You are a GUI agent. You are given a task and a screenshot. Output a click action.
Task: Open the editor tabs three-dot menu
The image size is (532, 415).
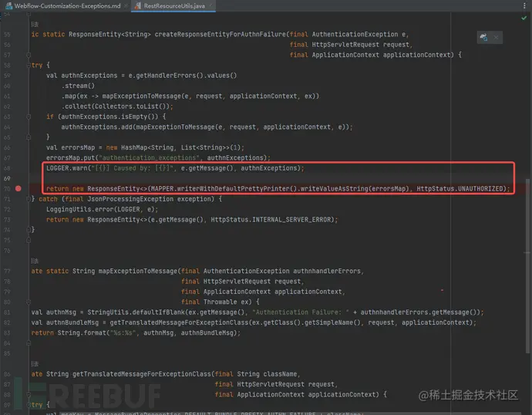524,5
